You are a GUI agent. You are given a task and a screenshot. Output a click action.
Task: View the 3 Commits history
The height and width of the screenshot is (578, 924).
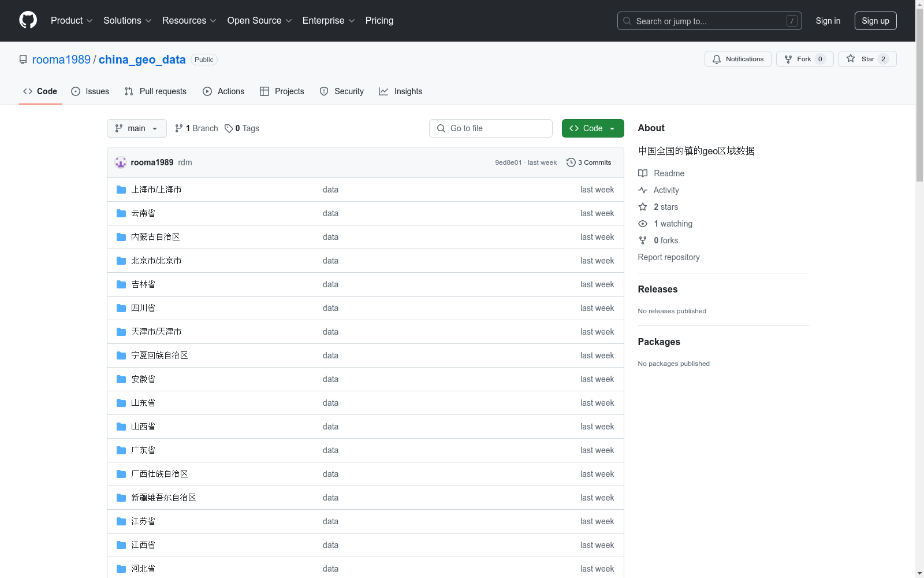[589, 162]
